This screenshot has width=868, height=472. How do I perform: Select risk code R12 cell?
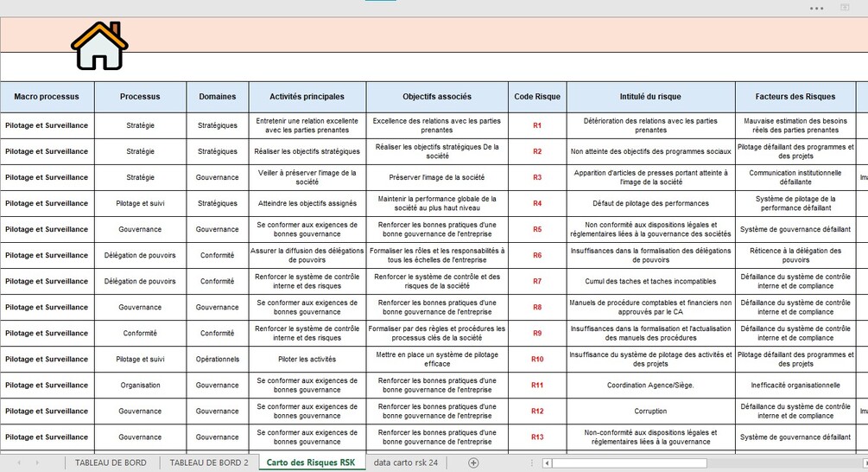pyautogui.click(x=537, y=411)
